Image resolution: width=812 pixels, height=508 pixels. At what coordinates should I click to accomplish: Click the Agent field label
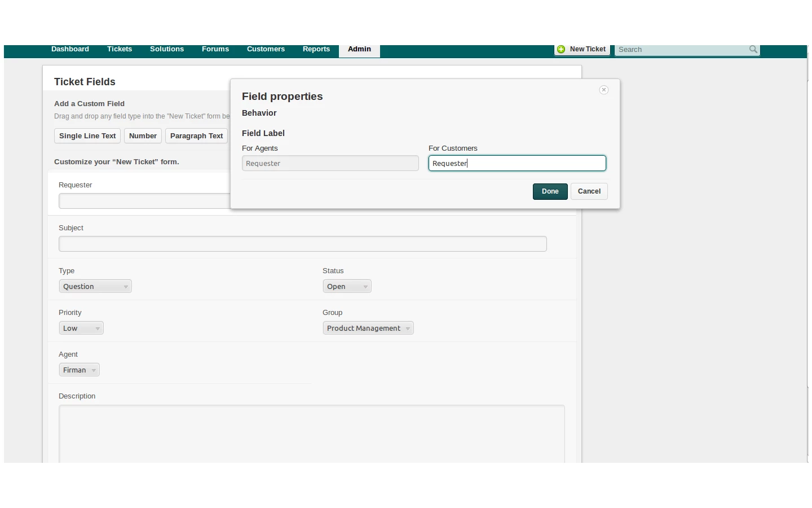(x=68, y=354)
